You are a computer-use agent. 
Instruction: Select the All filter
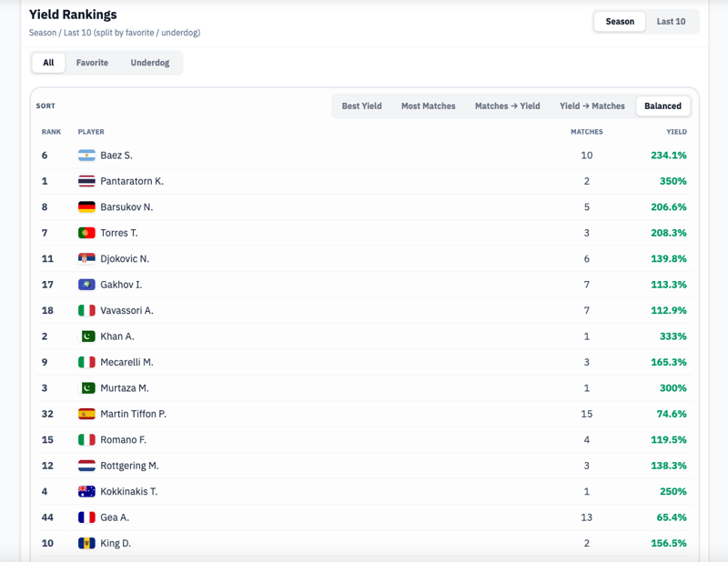pos(48,63)
